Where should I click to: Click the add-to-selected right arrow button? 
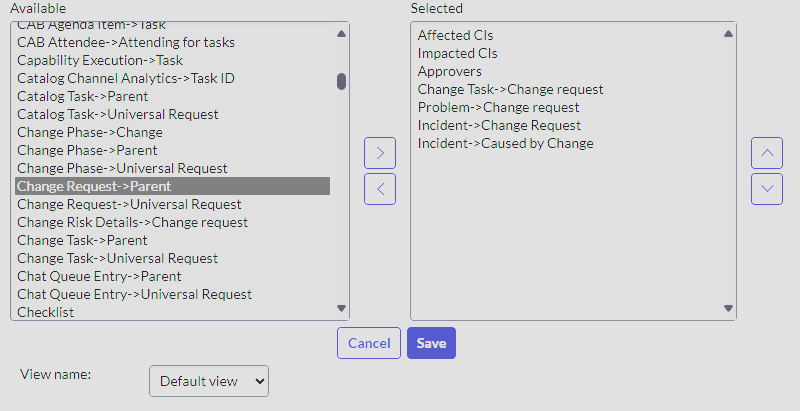point(380,153)
